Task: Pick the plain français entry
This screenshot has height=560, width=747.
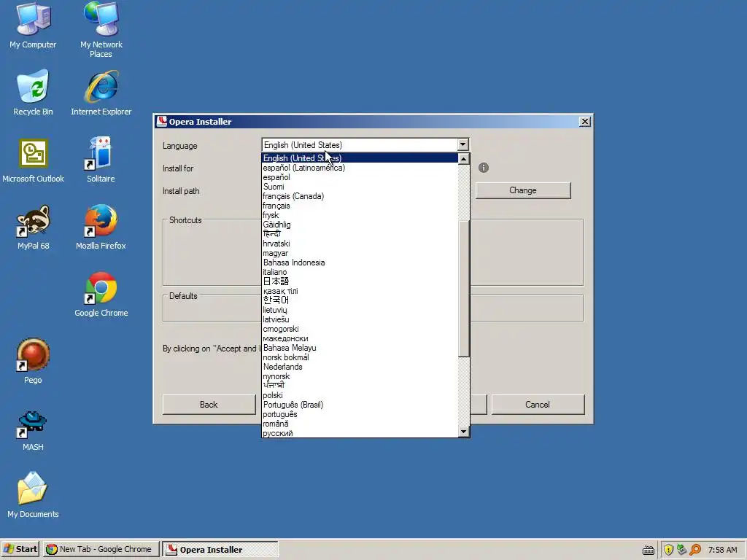Action: [x=360, y=206]
